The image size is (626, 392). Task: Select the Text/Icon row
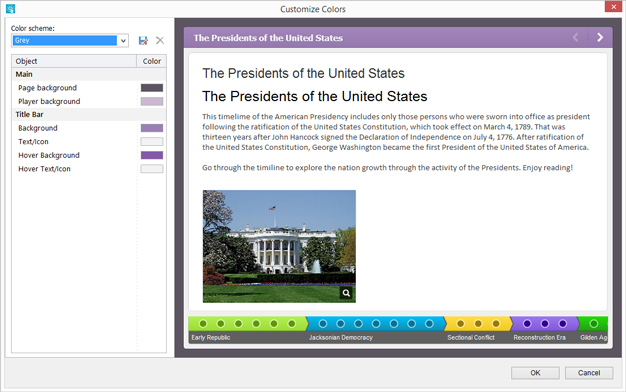(89, 142)
